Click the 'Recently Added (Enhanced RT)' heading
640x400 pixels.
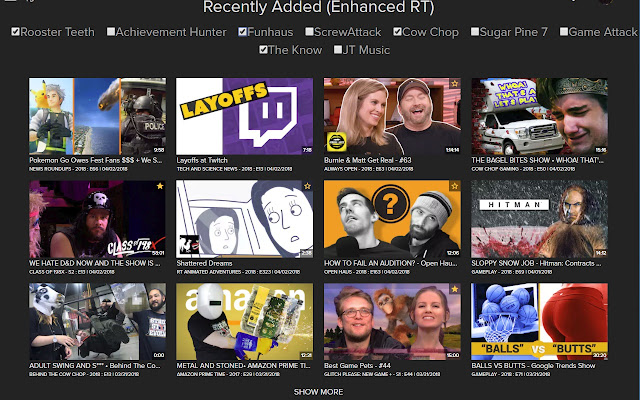coord(318,7)
